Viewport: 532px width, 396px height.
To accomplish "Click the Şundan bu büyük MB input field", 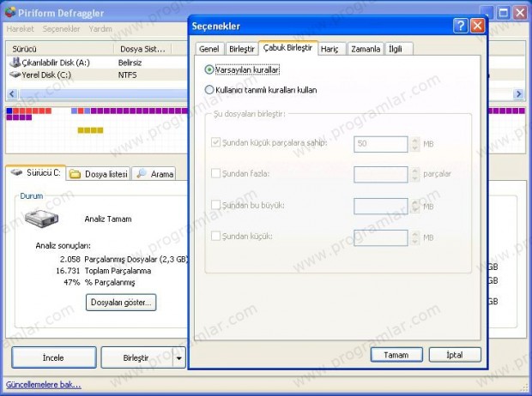I will click(381, 206).
